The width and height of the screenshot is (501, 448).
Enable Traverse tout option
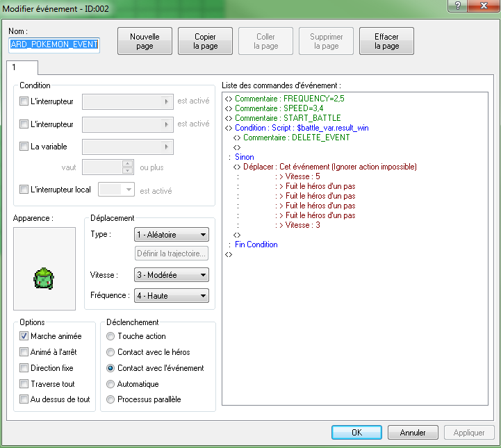(x=24, y=383)
